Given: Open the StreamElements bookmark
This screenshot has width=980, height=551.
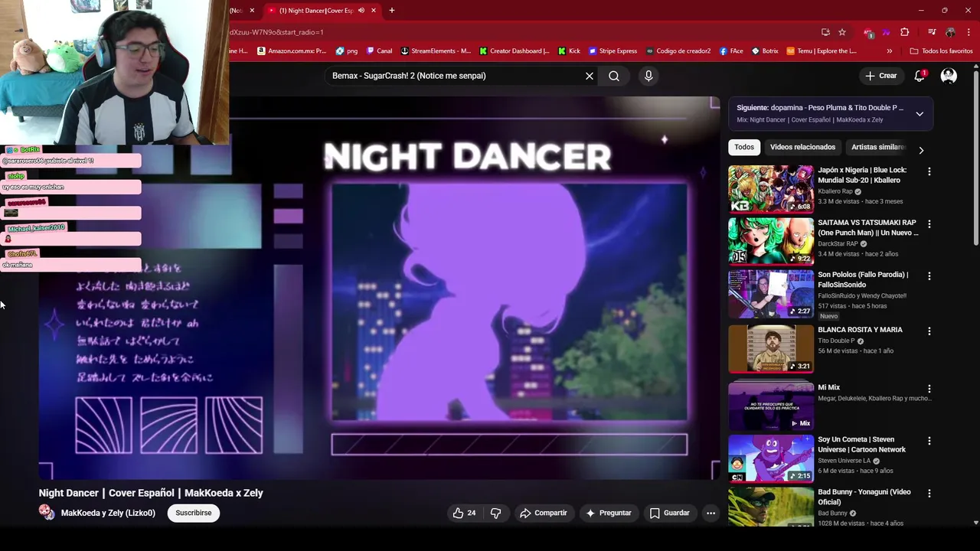Looking at the screenshot, I should pyautogui.click(x=436, y=51).
